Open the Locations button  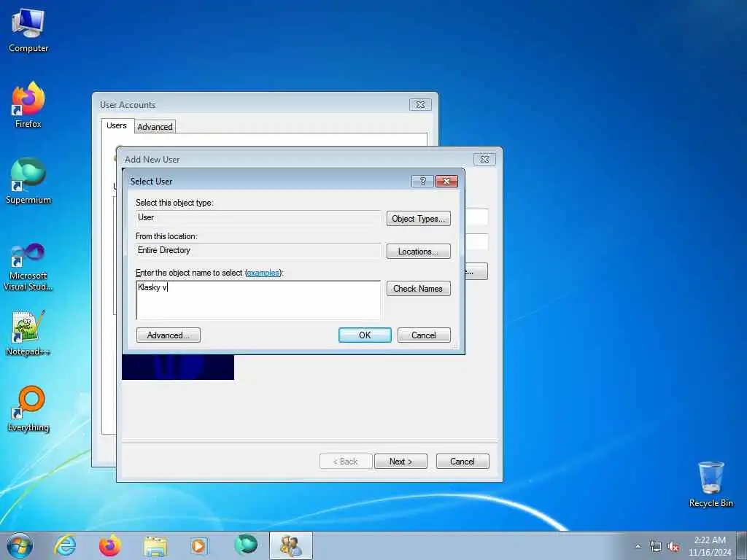pyautogui.click(x=418, y=252)
